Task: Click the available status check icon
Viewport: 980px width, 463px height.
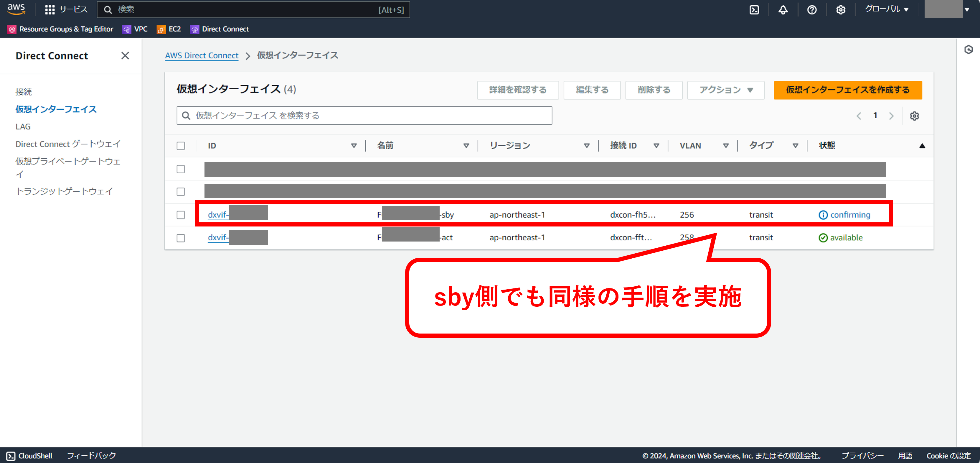Action: [x=823, y=238]
